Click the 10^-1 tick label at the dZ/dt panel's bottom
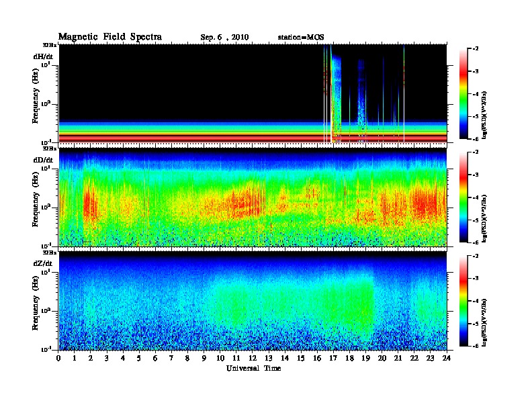The image size is (532, 411). 46,349
